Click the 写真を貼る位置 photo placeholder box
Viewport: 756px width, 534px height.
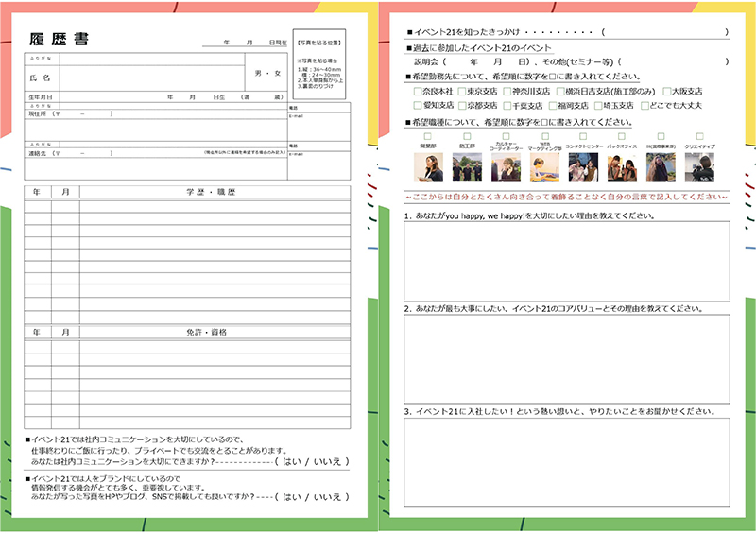(319, 64)
